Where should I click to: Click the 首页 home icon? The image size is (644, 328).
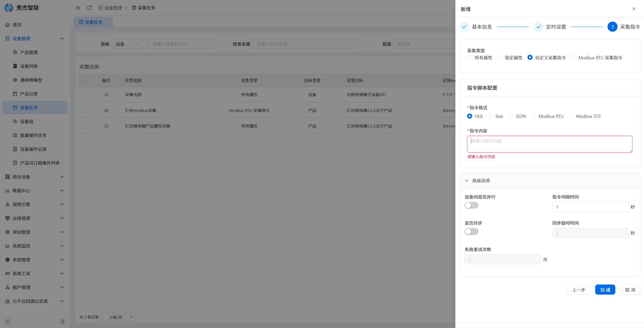pos(8,25)
